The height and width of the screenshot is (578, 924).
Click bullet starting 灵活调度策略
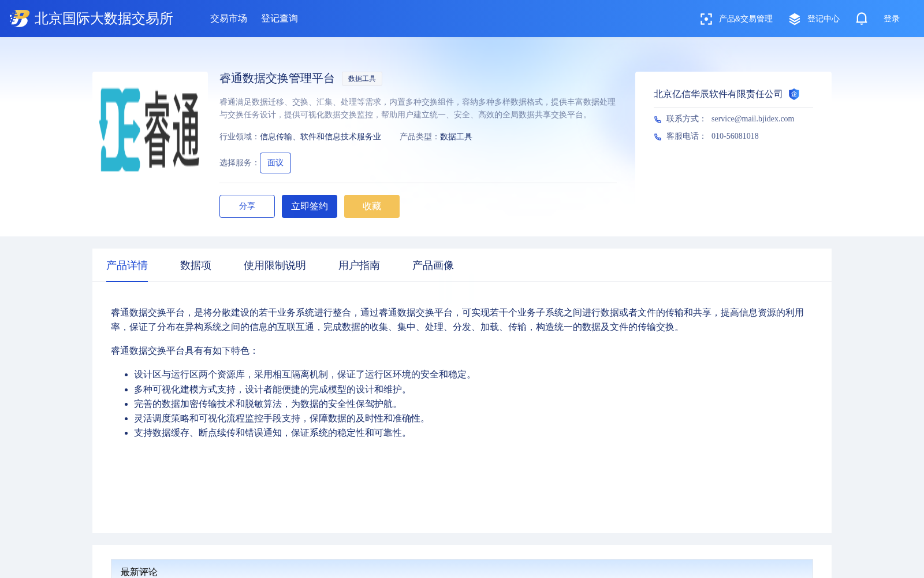(x=282, y=418)
